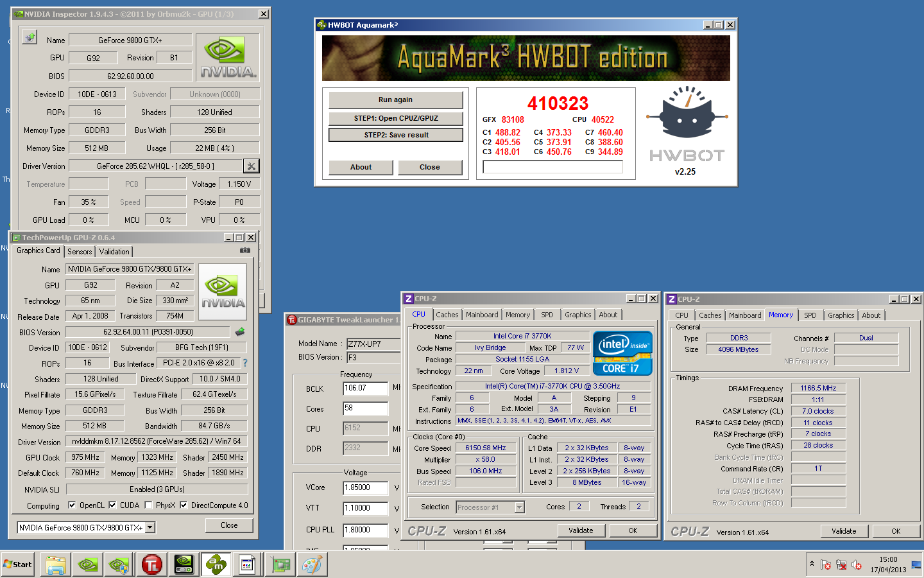Screen dimensions: 924x578
Task: Toggle the CUDA checkbox
Action: coord(112,505)
